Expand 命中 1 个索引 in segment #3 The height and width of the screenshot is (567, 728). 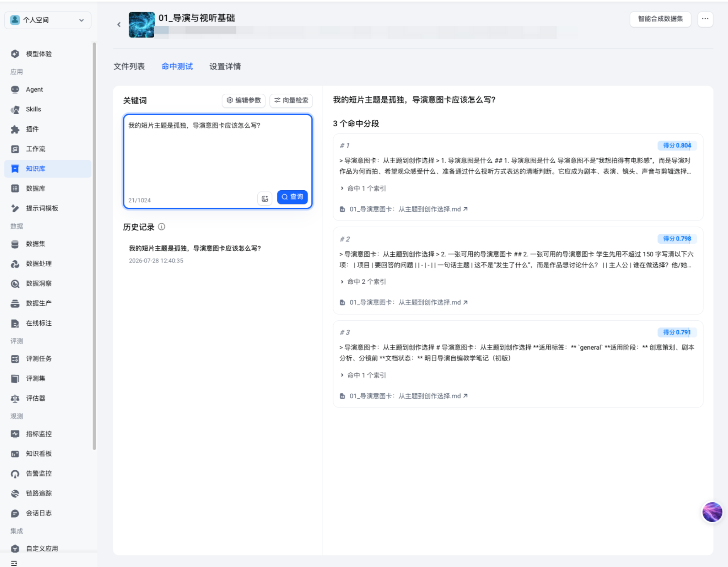pos(363,375)
